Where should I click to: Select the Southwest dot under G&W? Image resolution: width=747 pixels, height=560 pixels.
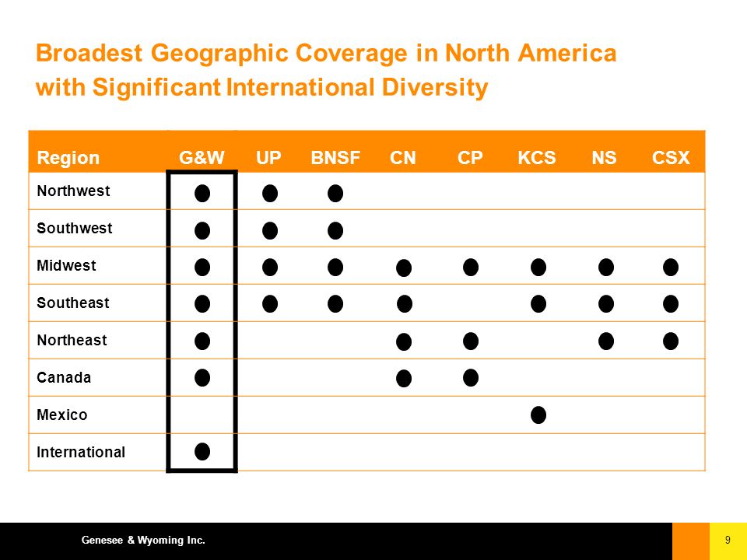[x=202, y=230]
